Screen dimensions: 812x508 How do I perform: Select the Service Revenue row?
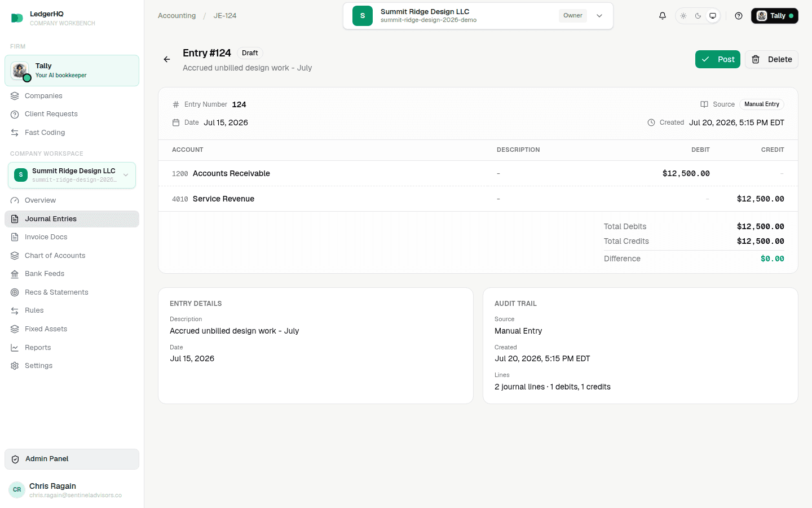[478, 199]
